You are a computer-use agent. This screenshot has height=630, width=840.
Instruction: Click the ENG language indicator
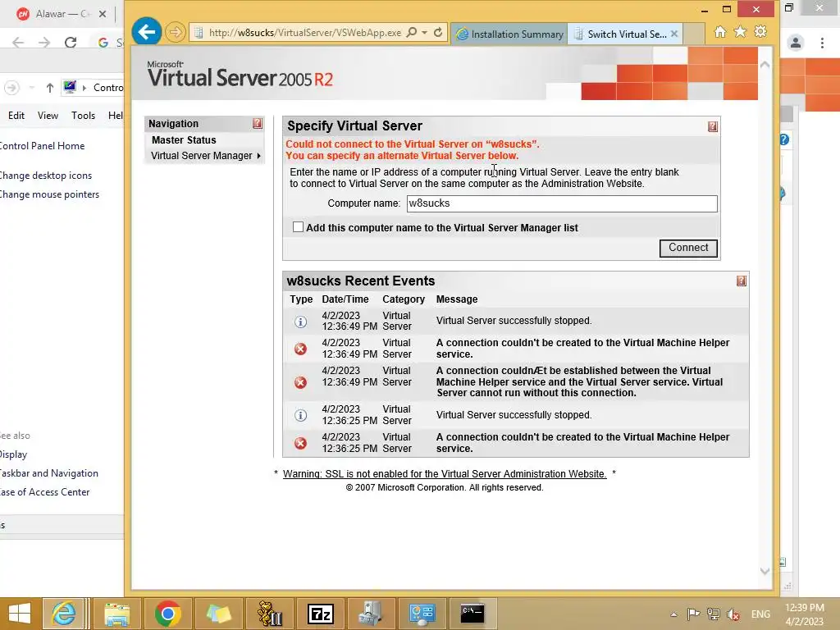[x=760, y=614]
